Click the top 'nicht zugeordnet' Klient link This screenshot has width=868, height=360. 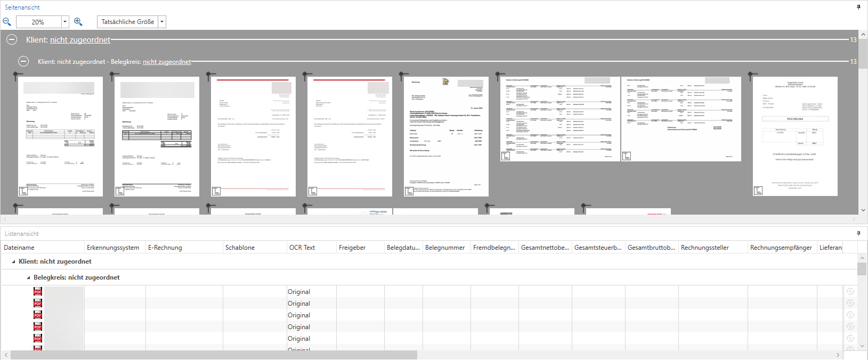(80, 40)
